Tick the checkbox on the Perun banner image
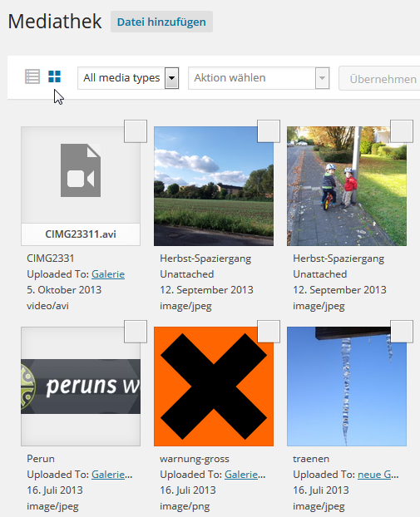Screen dimensions: 420x517 point(136,332)
